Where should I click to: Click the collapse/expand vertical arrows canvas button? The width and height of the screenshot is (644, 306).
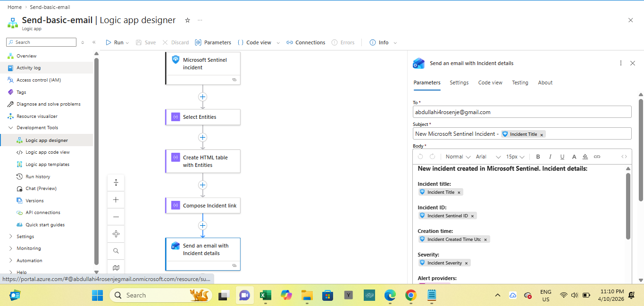pyautogui.click(x=116, y=183)
